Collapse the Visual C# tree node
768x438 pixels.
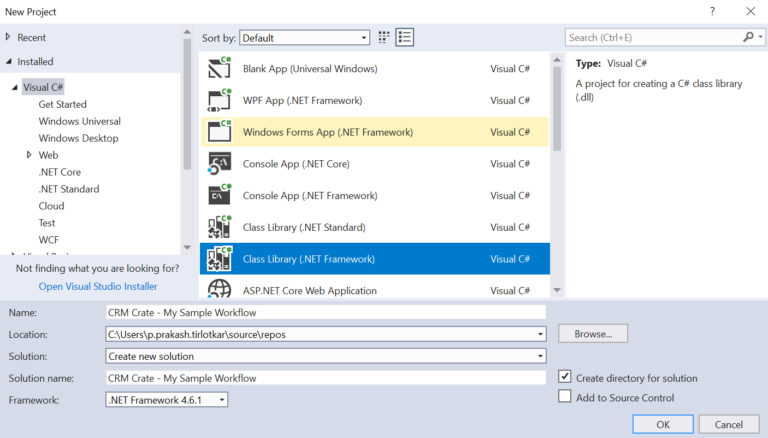15,87
